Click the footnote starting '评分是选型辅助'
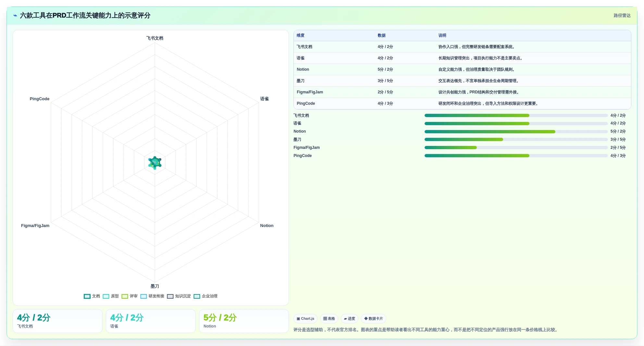 click(x=426, y=330)
